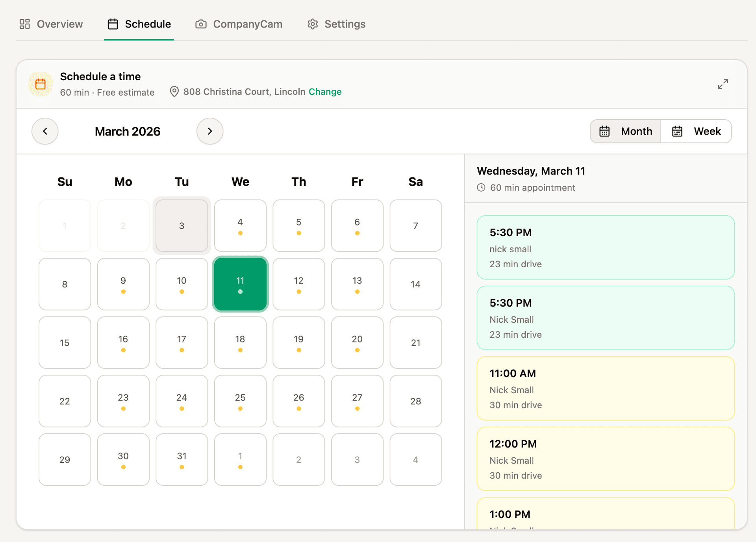Choose the first 5:30 PM time slot
Viewport: 756px width, 542px height.
point(605,248)
